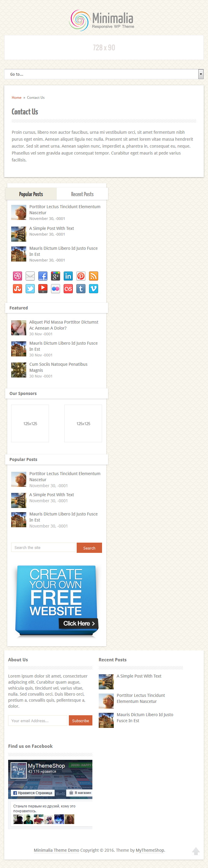Open the "Go to..." navigation dropdown

pyautogui.click(x=104, y=74)
